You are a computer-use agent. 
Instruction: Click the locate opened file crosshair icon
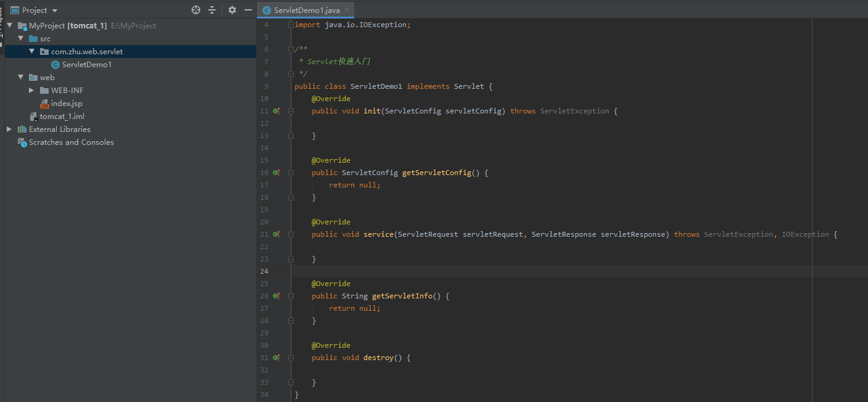click(x=196, y=10)
